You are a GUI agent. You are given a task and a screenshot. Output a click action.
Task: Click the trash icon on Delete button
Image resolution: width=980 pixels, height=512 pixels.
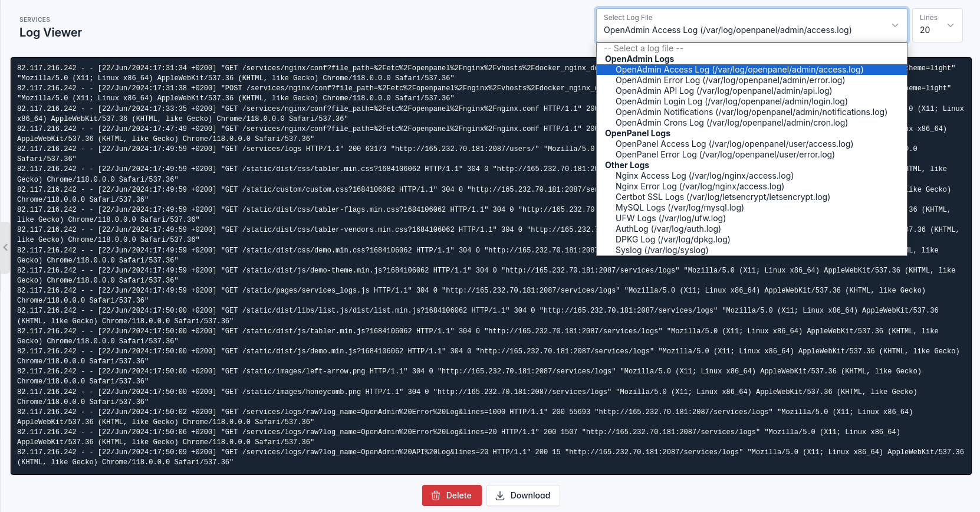tap(436, 495)
